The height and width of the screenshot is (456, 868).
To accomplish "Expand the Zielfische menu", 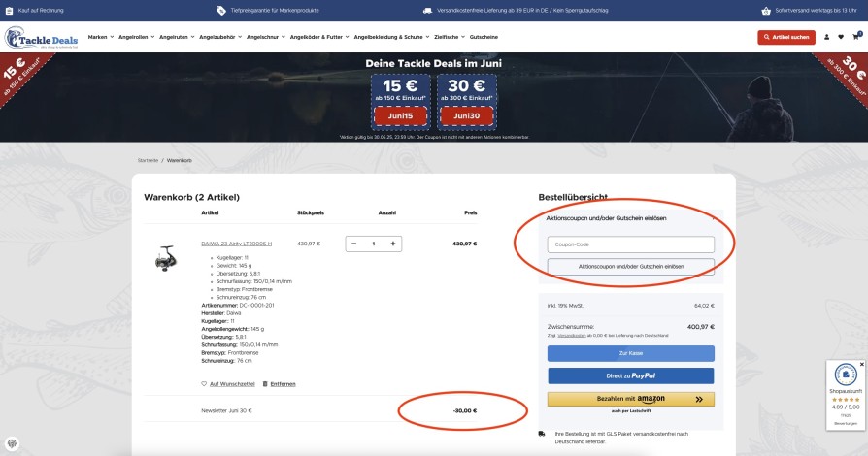I will pyautogui.click(x=450, y=37).
